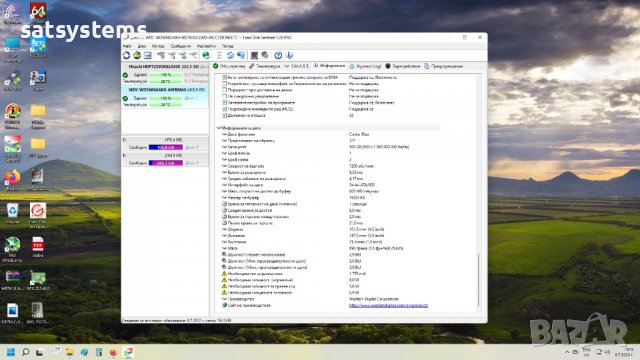Open the File menu (Файл)
The width and height of the screenshot is (640, 360).
(127, 46)
